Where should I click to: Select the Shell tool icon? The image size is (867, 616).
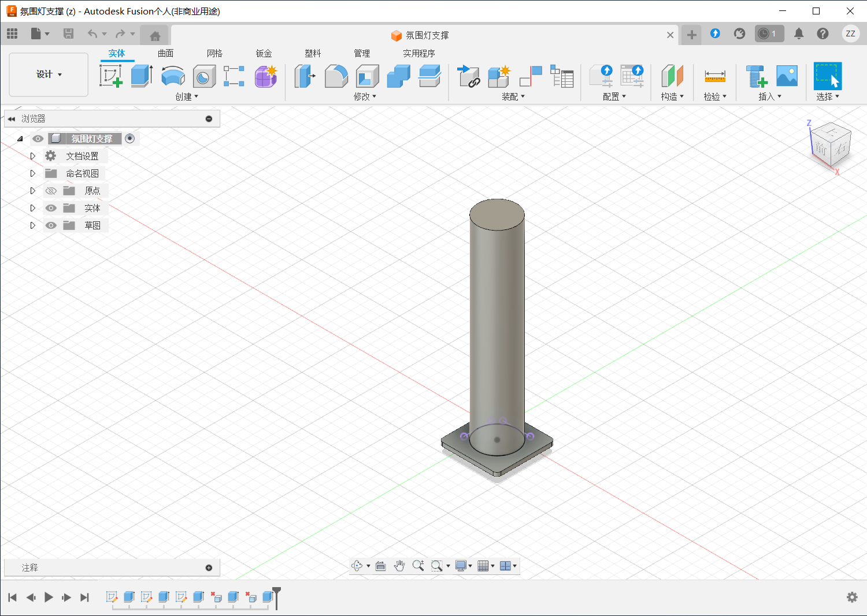point(367,76)
